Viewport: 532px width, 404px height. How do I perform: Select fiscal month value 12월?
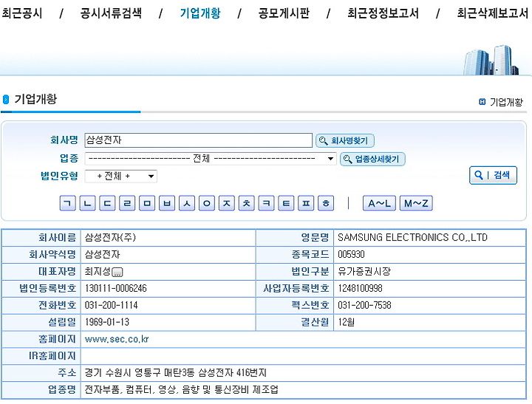[x=346, y=322]
